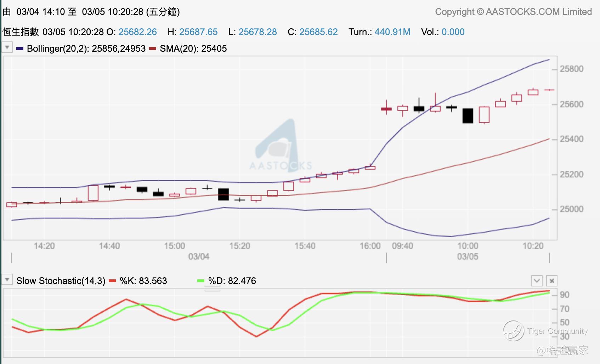
Task: Click the 15:20 time axis label
Action: click(240, 246)
